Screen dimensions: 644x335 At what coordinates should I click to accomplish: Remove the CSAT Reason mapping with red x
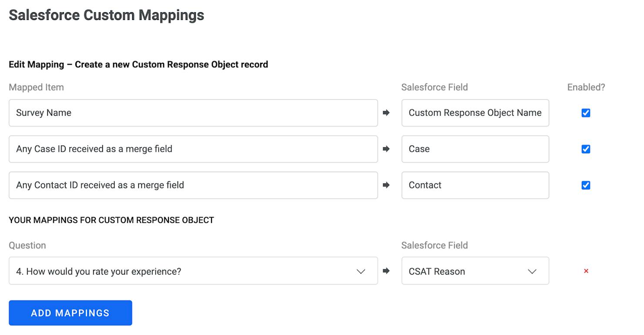pos(586,271)
